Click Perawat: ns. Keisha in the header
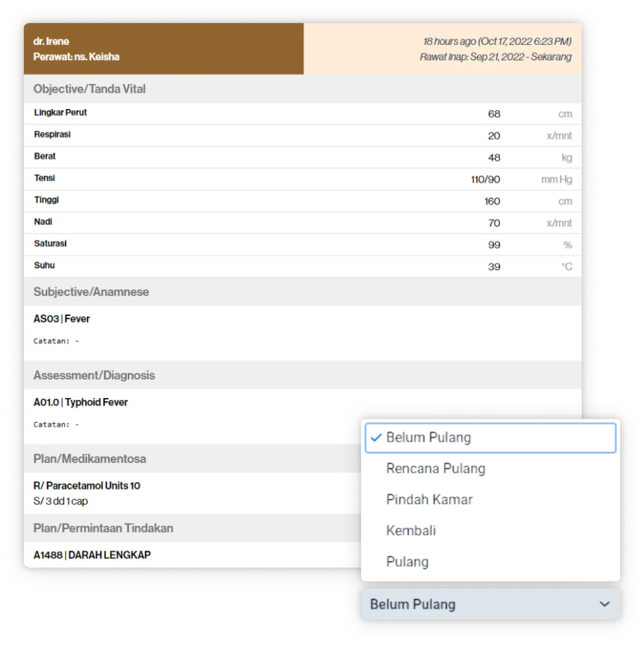Screen dimensions: 644x645 (76, 57)
